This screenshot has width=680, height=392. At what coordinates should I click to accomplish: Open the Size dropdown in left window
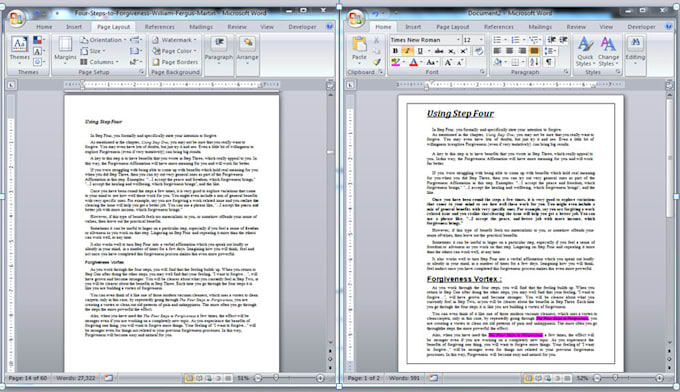92,51
